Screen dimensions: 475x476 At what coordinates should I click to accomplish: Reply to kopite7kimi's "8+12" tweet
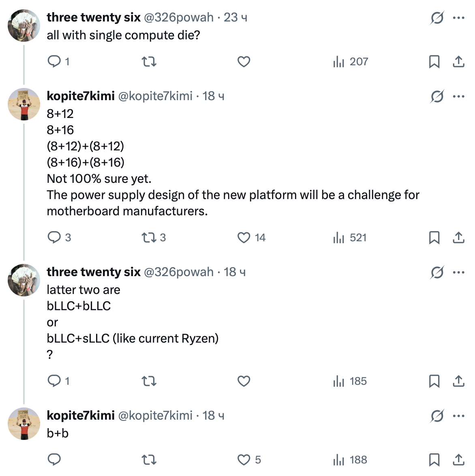pyautogui.click(x=54, y=238)
